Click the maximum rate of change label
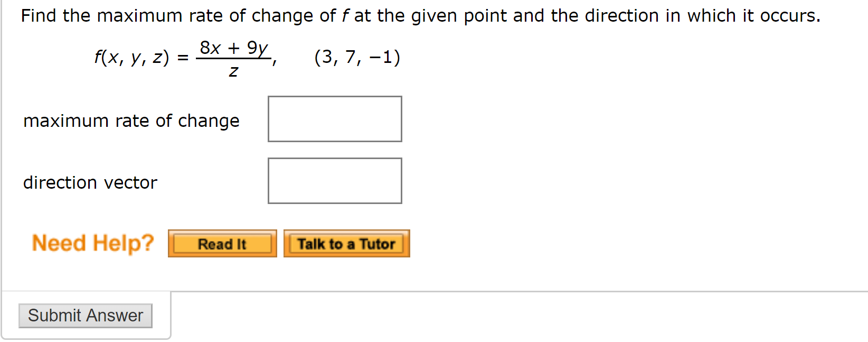868x342 pixels. [x=131, y=121]
